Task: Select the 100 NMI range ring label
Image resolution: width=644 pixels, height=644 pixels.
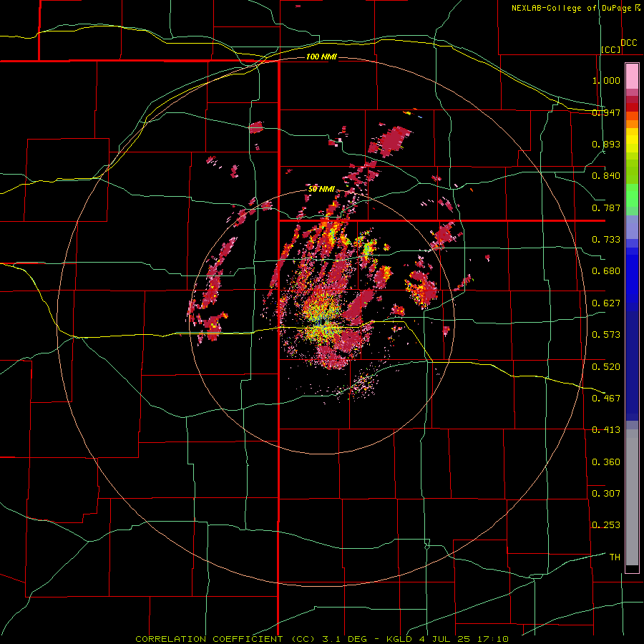Action: pos(321,57)
